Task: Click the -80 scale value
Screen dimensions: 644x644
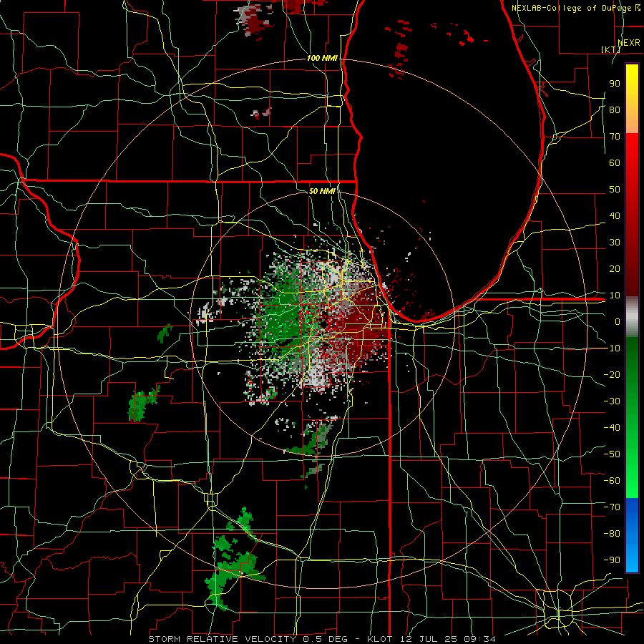Action: (x=612, y=534)
